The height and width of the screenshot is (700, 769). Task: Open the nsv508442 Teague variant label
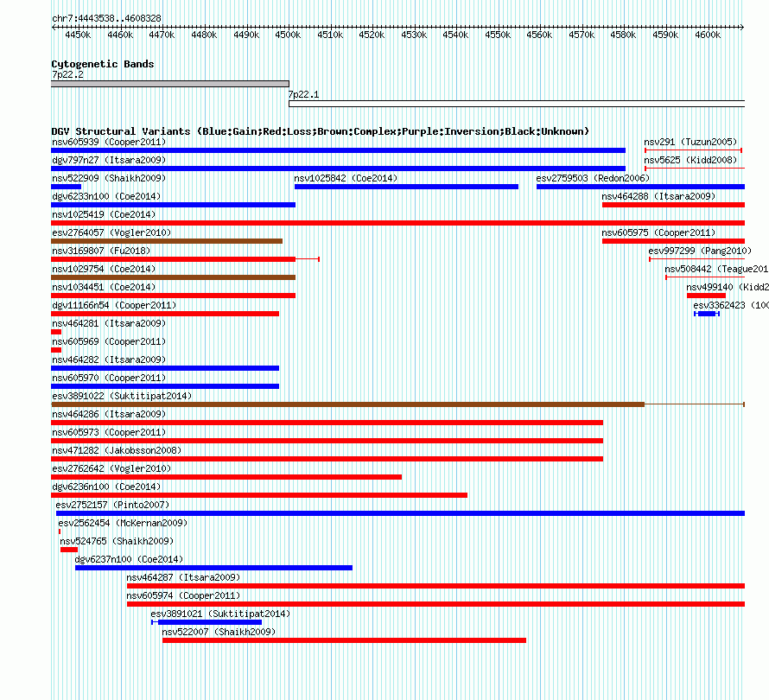coord(716,269)
